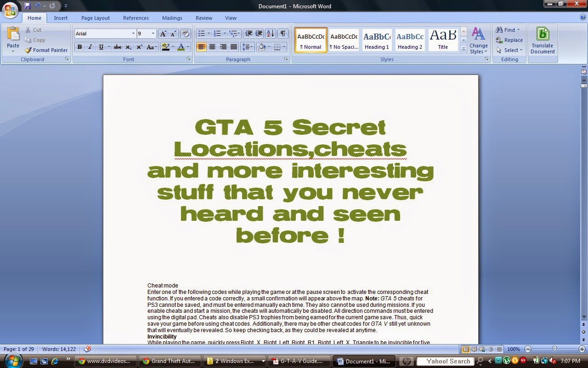Image resolution: width=588 pixels, height=368 pixels.
Task: Click the Replace button
Action: (x=509, y=40)
